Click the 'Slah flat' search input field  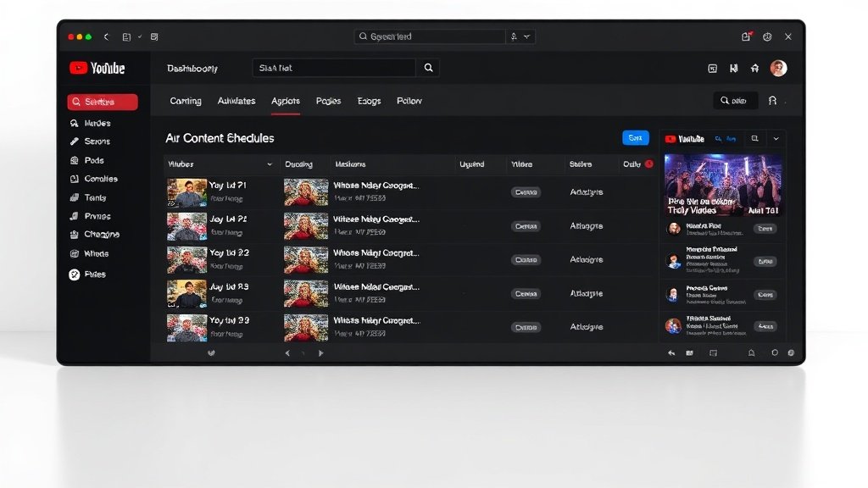(x=334, y=68)
